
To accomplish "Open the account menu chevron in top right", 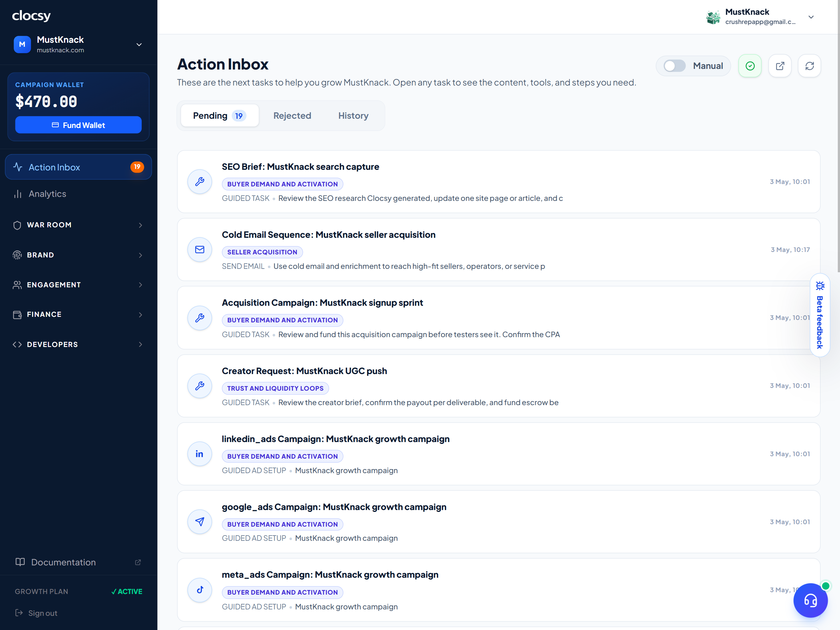I will (811, 17).
